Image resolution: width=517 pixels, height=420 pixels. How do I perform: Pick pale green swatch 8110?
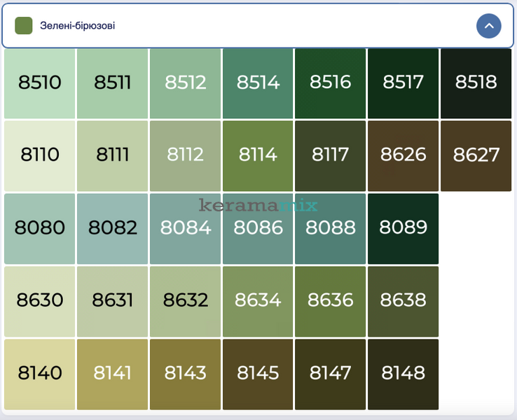click(39, 156)
